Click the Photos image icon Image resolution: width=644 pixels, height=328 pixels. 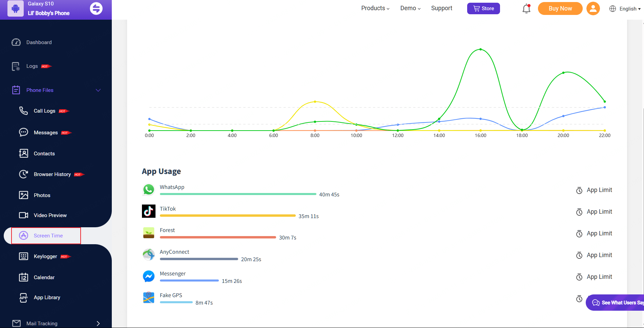(23, 195)
